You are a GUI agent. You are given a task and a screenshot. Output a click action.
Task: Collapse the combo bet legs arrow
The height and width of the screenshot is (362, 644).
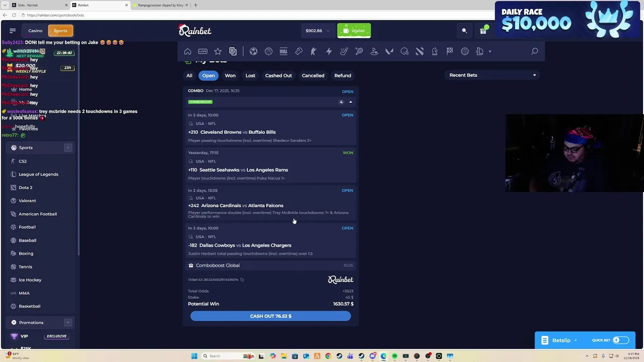click(351, 102)
